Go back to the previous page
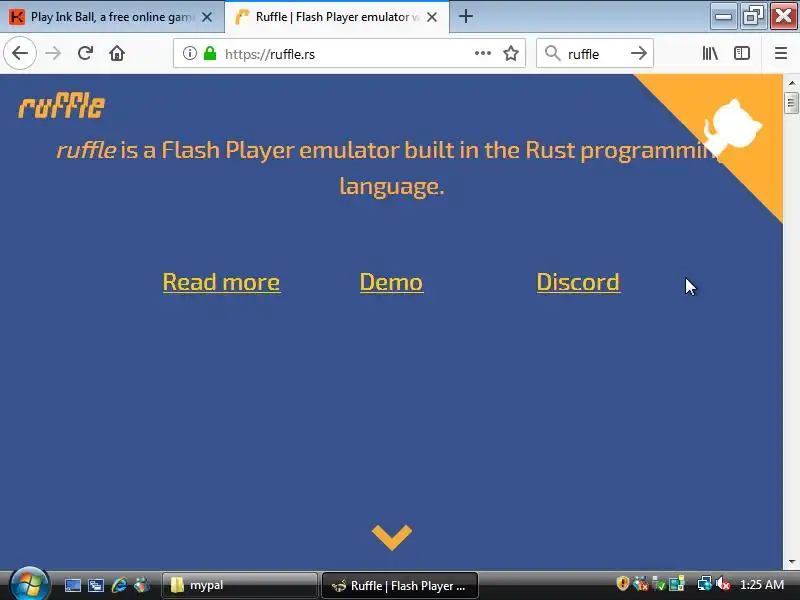800x600 pixels. click(x=20, y=53)
